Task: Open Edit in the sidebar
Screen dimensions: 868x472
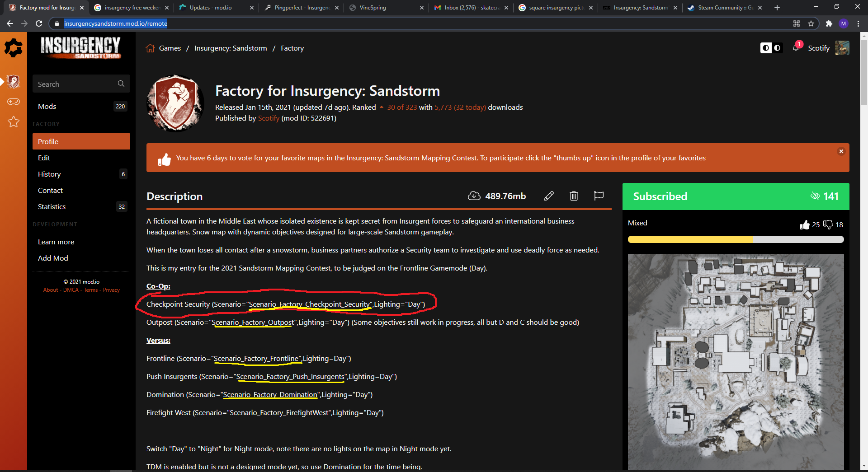Action: 81,158
